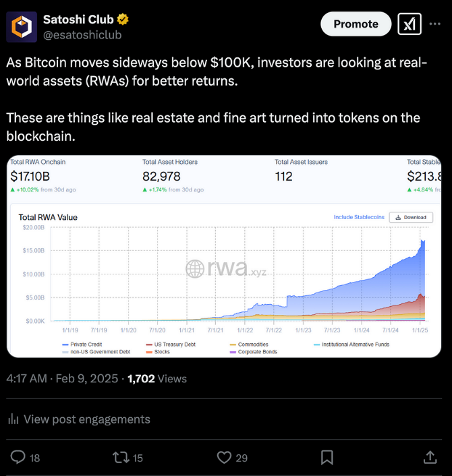
Task: Click the Satoshi Club profile avatar
Action: (x=22, y=27)
